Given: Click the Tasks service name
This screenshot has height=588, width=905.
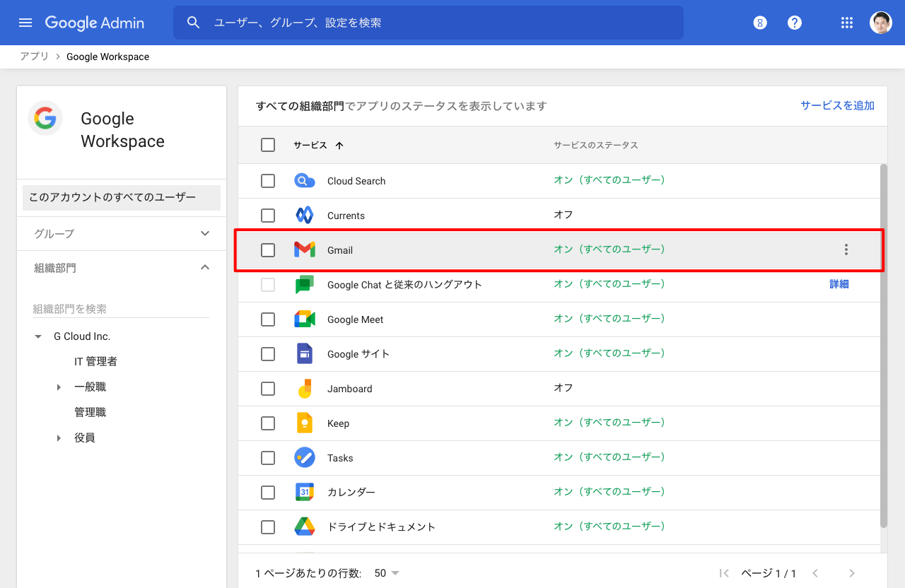Looking at the screenshot, I should point(340,458).
